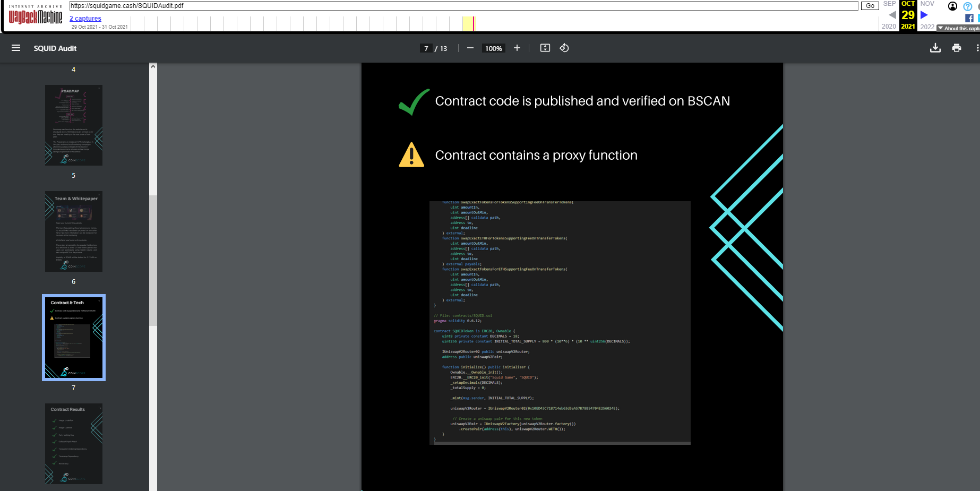Click the 100% zoom level field
The height and width of the screenshot is (491, 980).
click(x=494, y=48)
